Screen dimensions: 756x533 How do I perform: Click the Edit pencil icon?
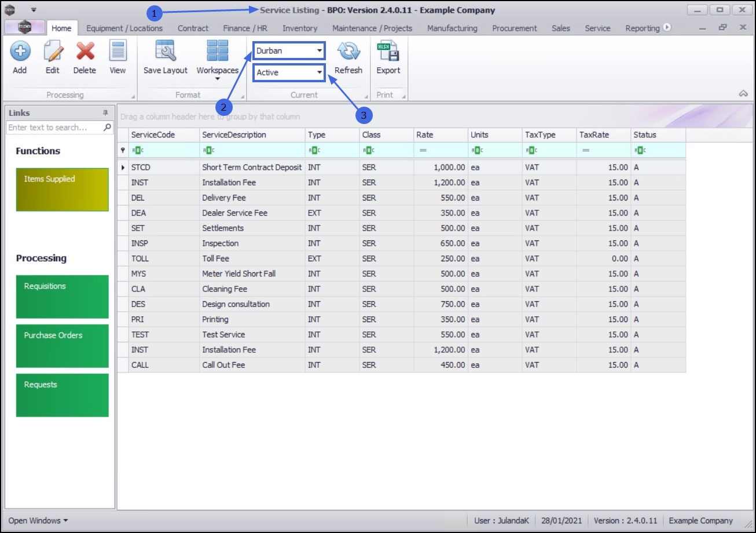pyautogui.click(x=53, y=52)
